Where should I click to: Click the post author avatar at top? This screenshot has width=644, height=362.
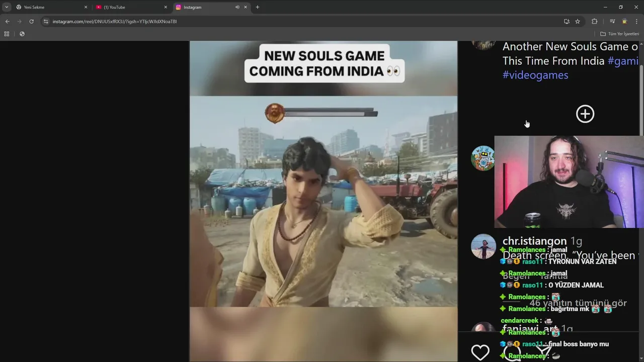[x=484, y=45]
